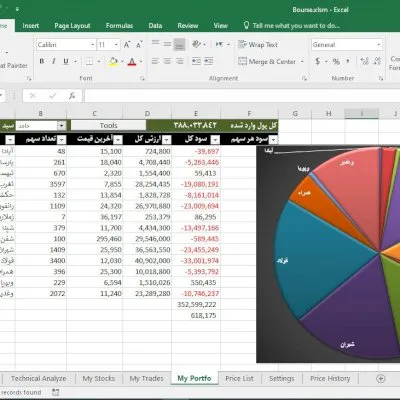
Task: Click into the formula bar input
Action: (x=242, y=96)
